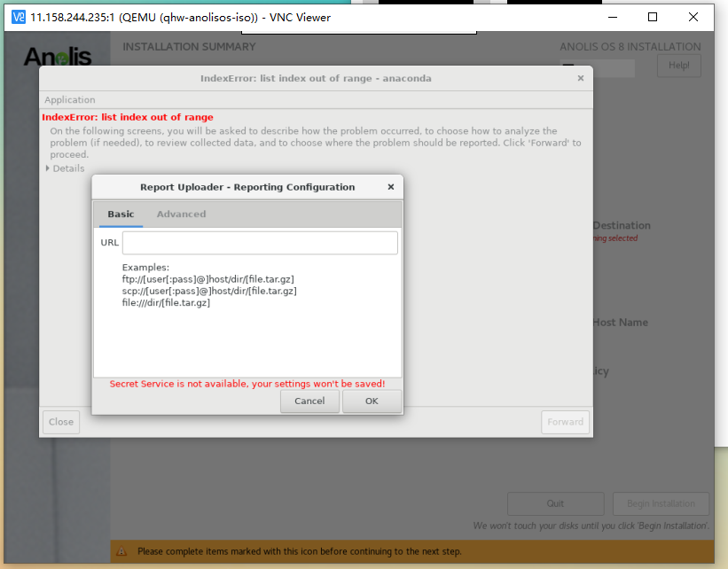Minimize the VNC Viewer window
The width and height of the screenshot is (728, 569).
pyautogui.click(x=610, y=17)
